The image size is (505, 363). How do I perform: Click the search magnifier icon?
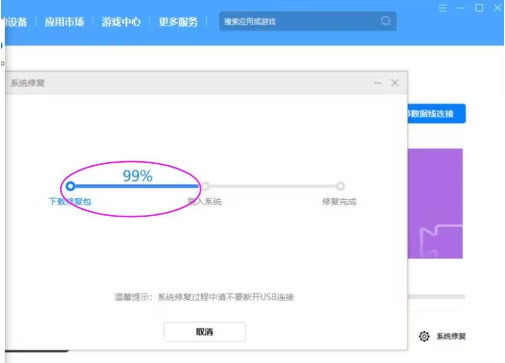click(x=386, y=21)
